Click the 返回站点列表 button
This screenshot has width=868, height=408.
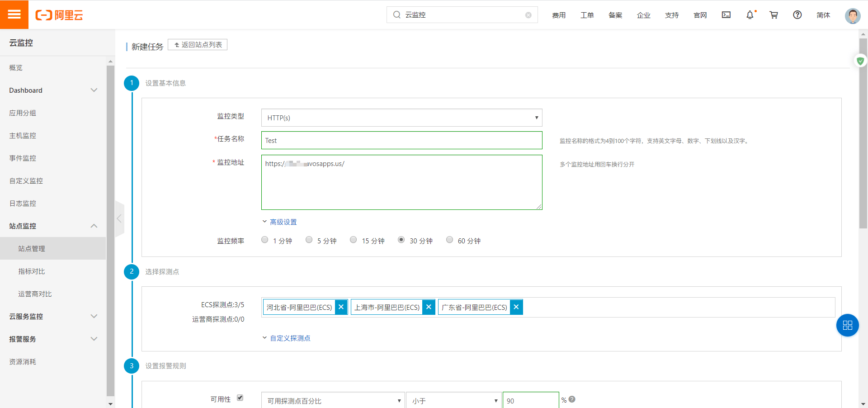click(198, 45)
